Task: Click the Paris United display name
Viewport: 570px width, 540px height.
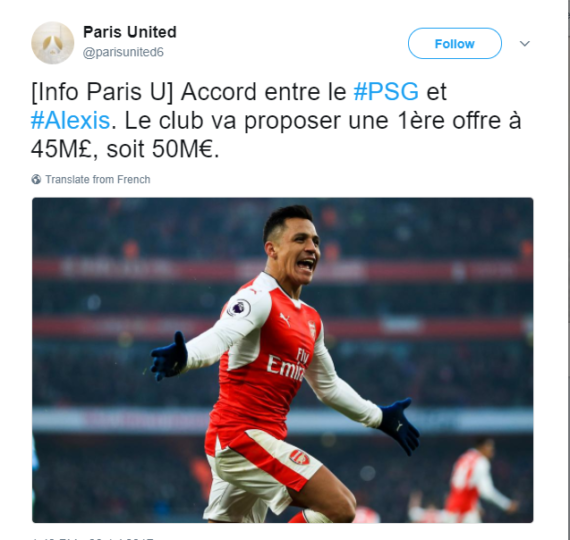Action: click(x=130, y=32)
